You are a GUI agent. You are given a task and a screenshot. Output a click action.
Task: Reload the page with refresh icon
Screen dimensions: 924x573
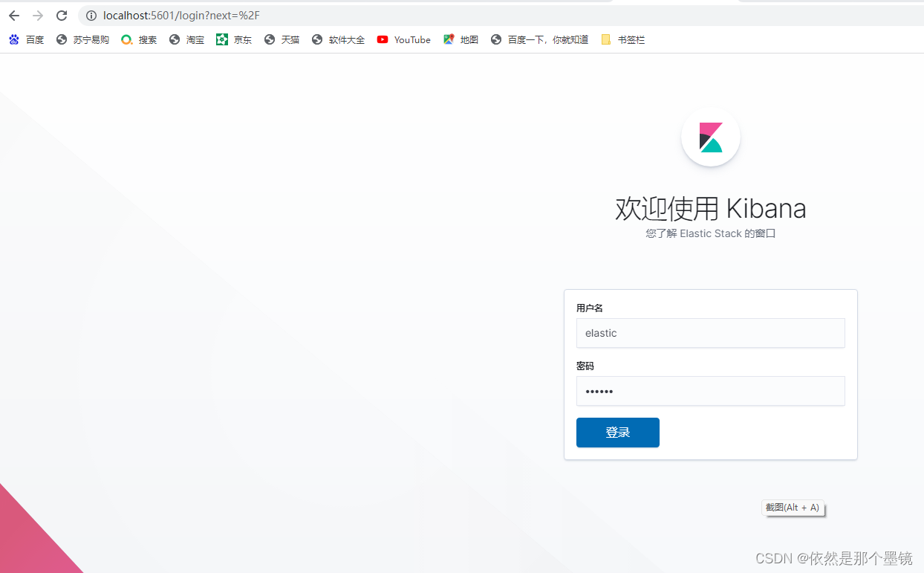point(62,16)
